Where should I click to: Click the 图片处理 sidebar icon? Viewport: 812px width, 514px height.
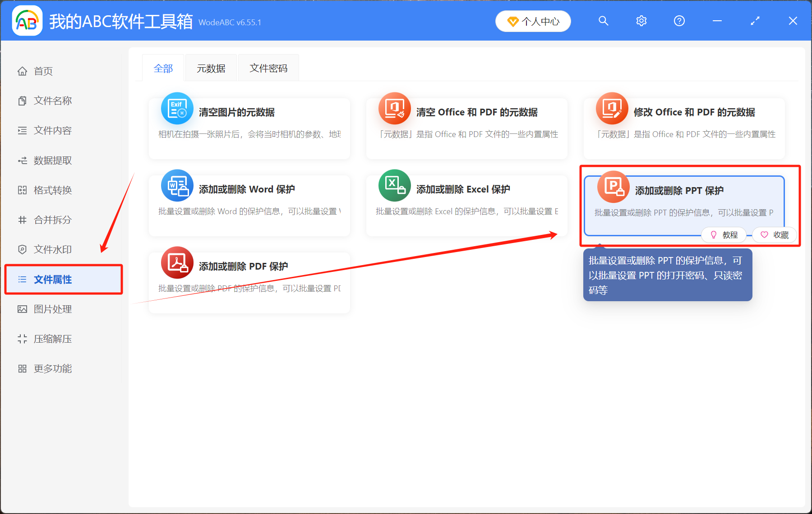click(22, 309)
